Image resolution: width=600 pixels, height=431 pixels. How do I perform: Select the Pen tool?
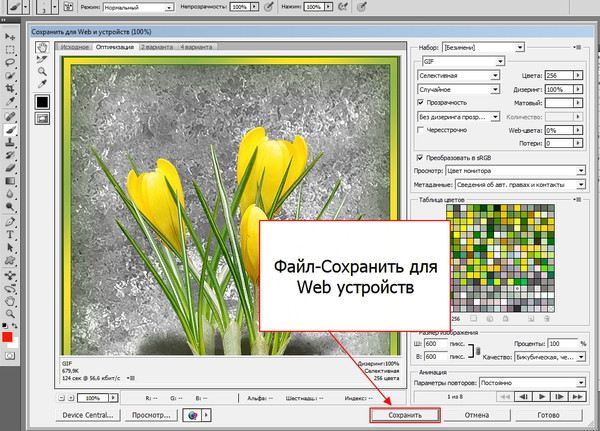pyautogui.click(x=10, y=222)
